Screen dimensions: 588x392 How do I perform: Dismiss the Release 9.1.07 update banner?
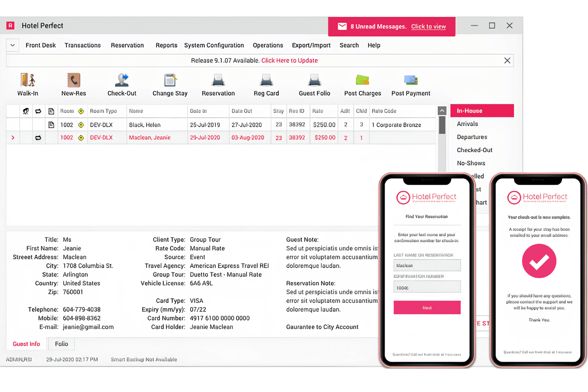point(507,60)
